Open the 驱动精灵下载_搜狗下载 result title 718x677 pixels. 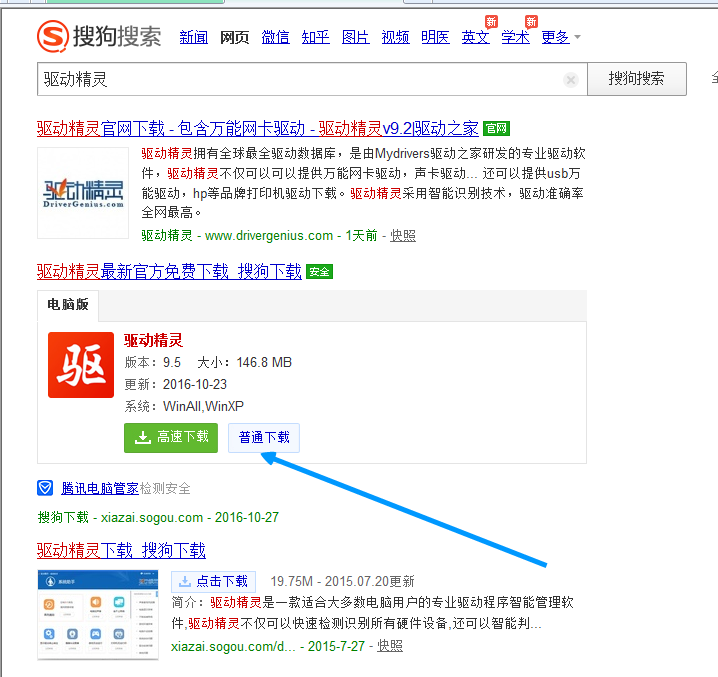point(121,550)
